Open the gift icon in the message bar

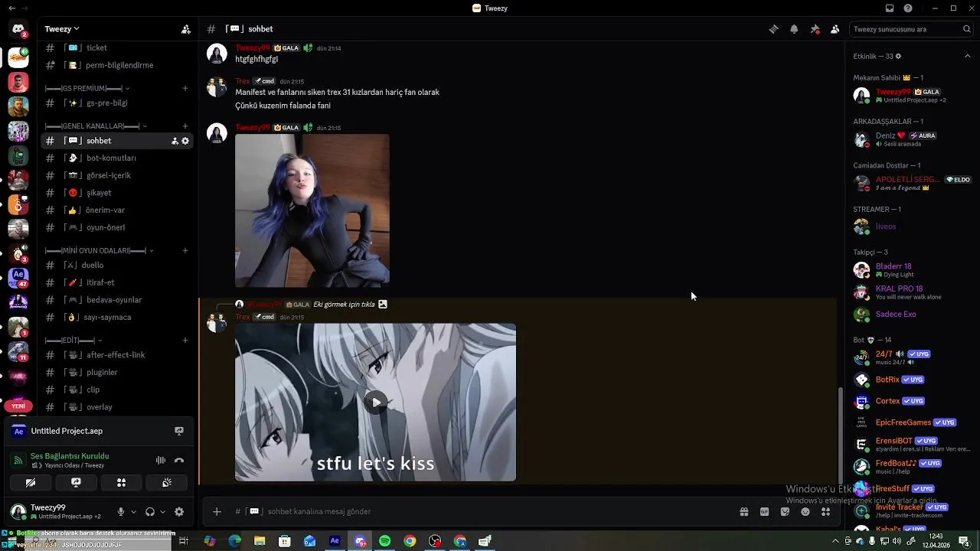click(743, 512)
